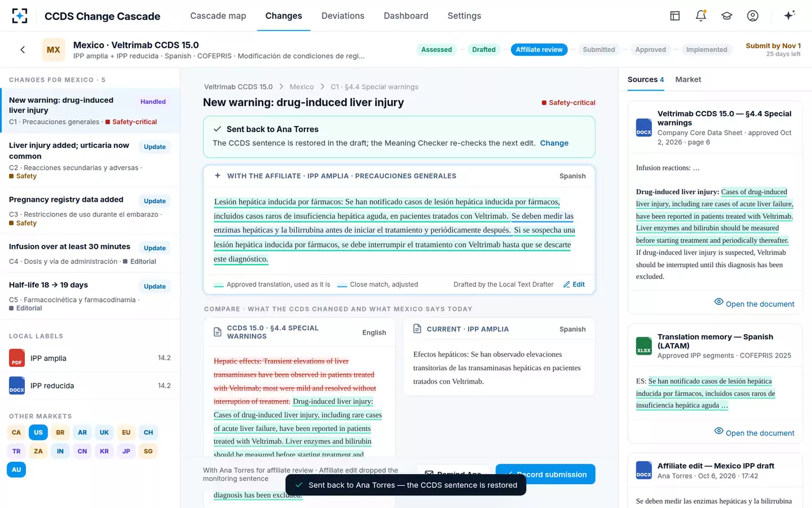Click the 'Submit by Nov 1' deadline text
This screenshot has width=812, height=508.
pyautogui.click(x=773, y=46)
